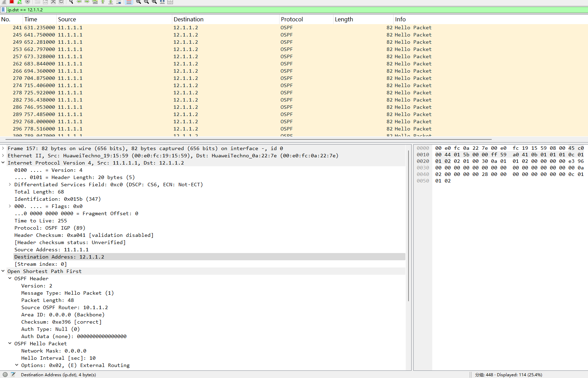
Task: Open the display filter bookmark menu
Action: coord(3,10)
